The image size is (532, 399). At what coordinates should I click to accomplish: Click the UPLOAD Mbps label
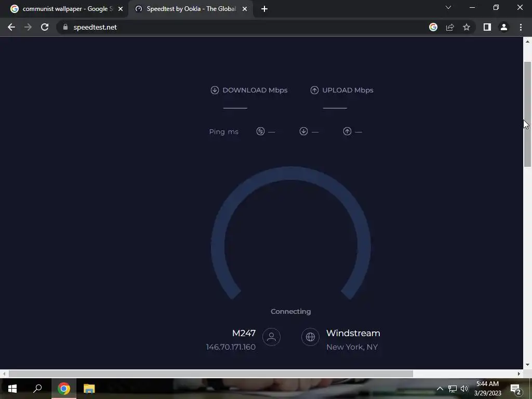tap(348, 90)
